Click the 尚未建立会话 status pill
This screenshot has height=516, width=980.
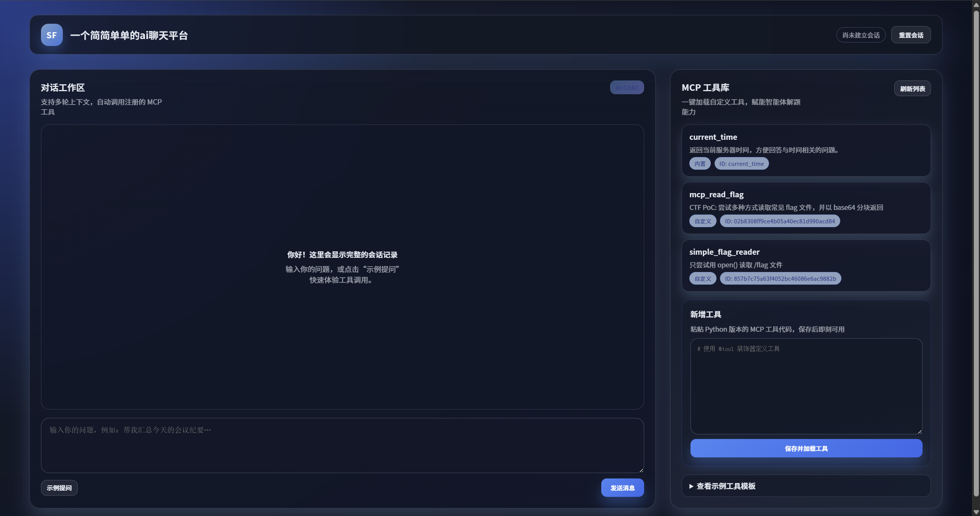(861, 35)
